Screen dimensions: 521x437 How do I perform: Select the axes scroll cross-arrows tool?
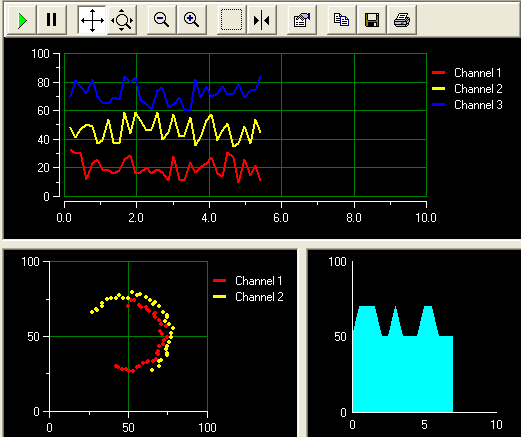click(x=92, y=20)
